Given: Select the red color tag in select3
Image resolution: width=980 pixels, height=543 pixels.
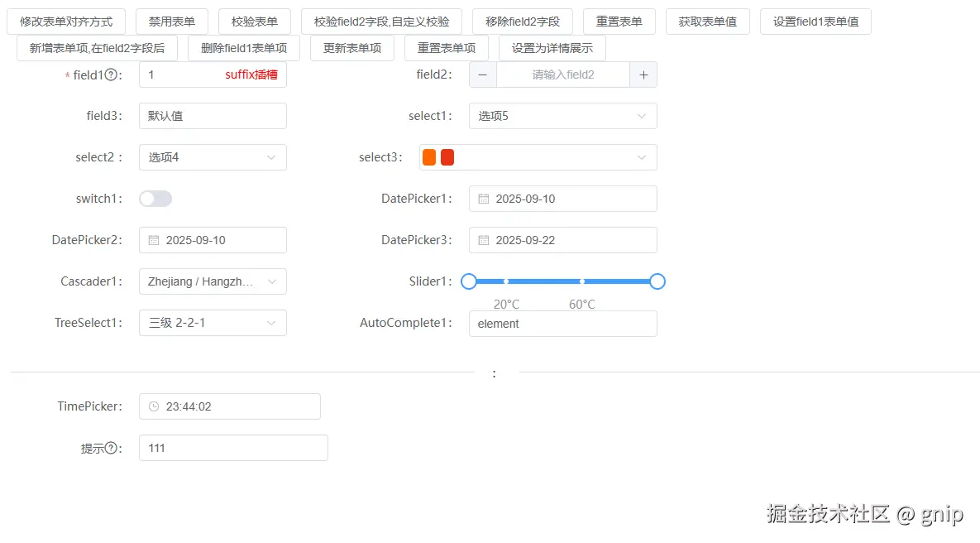Looking at the screenshot, I should pos(447,157).
